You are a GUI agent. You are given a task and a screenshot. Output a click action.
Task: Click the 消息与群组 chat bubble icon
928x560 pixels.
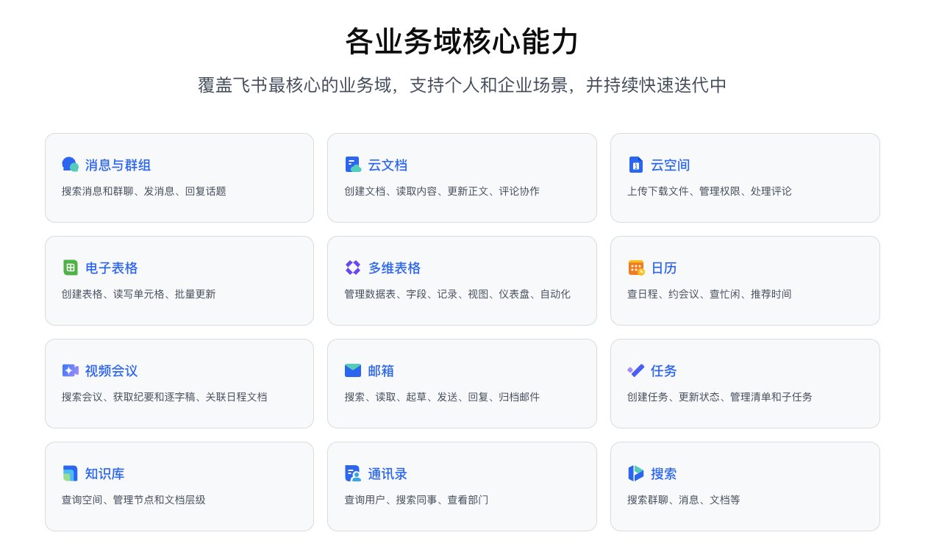pos(70,165)
